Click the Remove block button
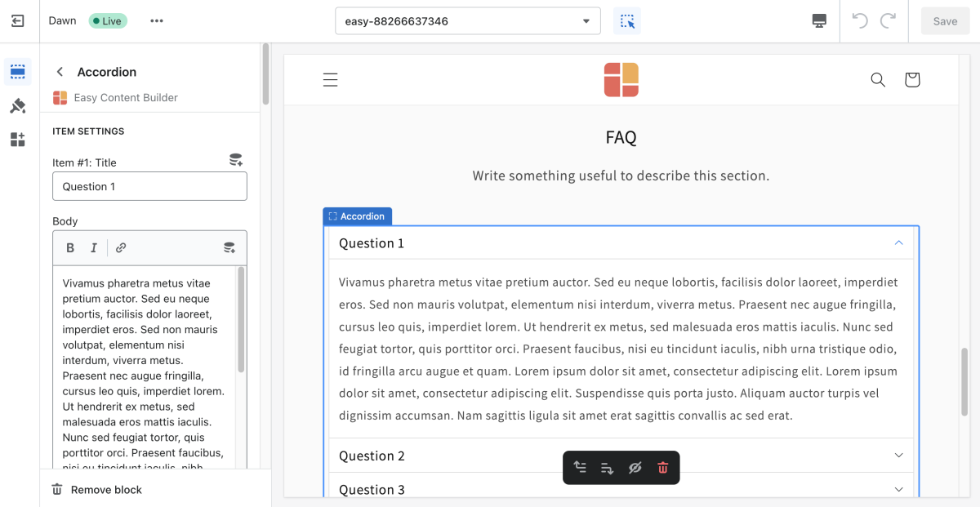 pyautogui.click(x=97, y=490)
